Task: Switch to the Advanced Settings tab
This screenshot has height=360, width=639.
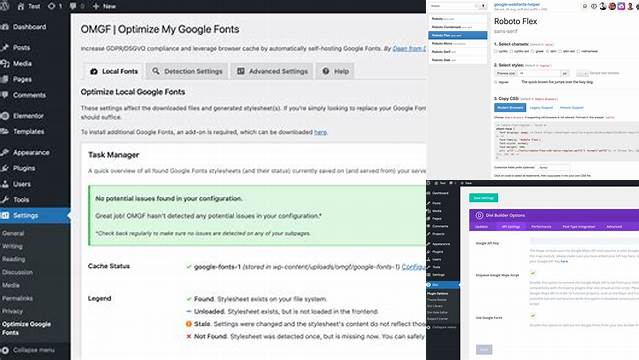Action: 272,71
